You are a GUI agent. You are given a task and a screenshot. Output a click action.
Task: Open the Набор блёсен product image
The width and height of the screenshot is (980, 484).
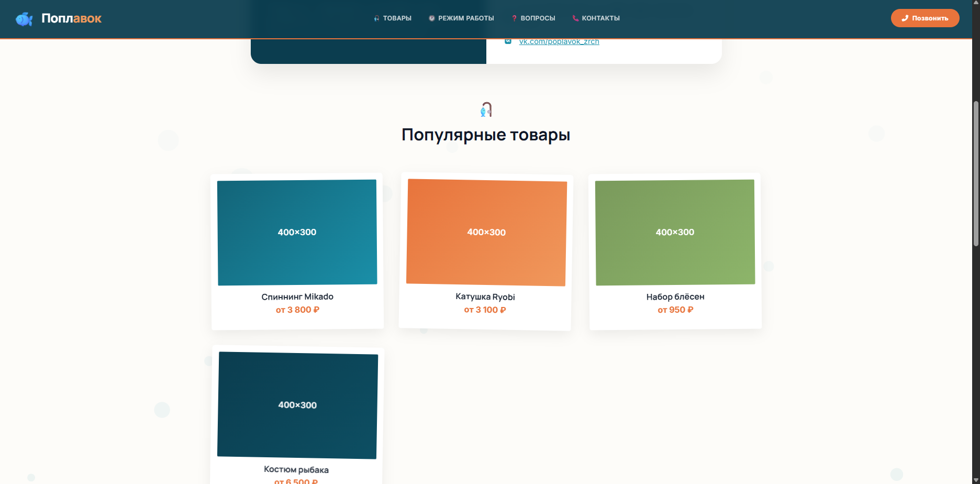click(x=675, y=233)
